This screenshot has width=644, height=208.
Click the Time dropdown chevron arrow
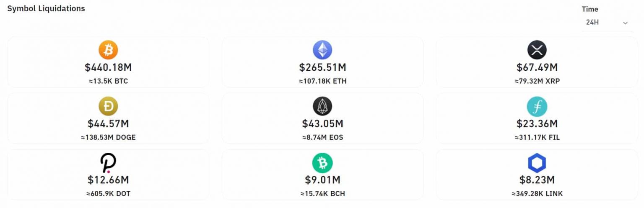(626, 23)
